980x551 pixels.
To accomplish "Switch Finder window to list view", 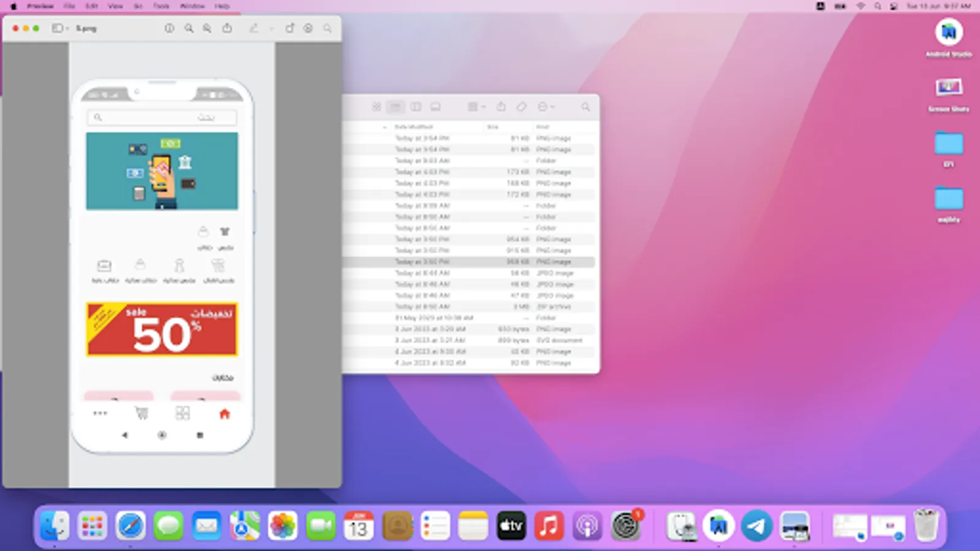I will [x=396, y=107].
